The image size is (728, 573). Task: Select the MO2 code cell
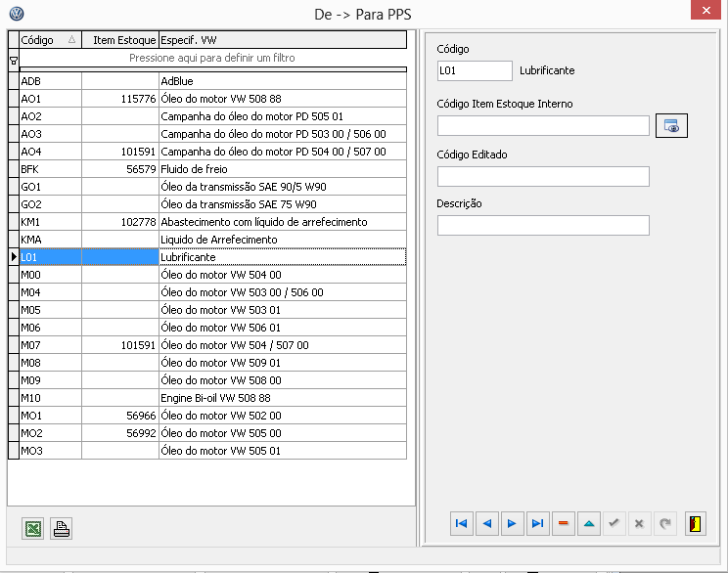coord(50,433)
